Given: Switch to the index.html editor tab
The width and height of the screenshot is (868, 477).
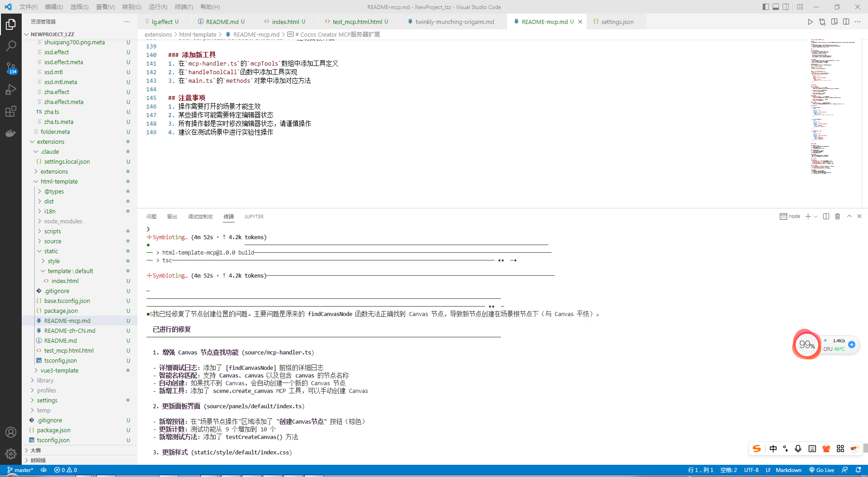Looking at the screenshot, I should coord(286,22).
